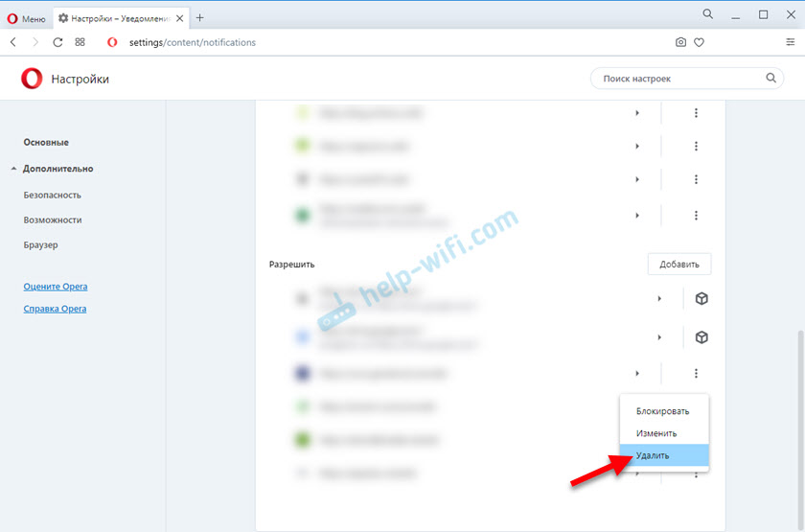Open Easy Setup sliders icon
The width and height of the screenshot is (805, 532).
[790, 42]
